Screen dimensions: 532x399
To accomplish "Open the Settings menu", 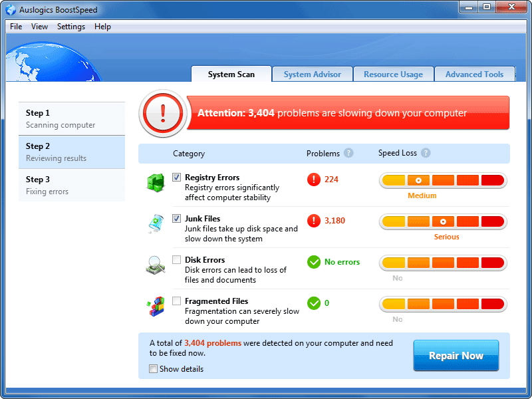I will click(70, 27).
